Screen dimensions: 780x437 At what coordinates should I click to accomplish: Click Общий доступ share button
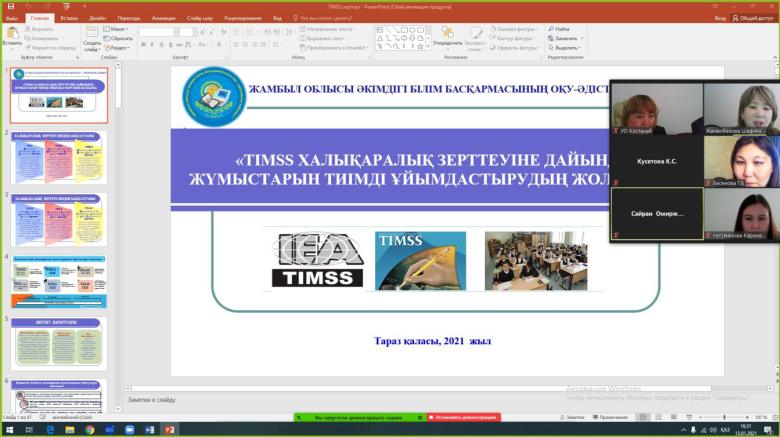[753, 18]
